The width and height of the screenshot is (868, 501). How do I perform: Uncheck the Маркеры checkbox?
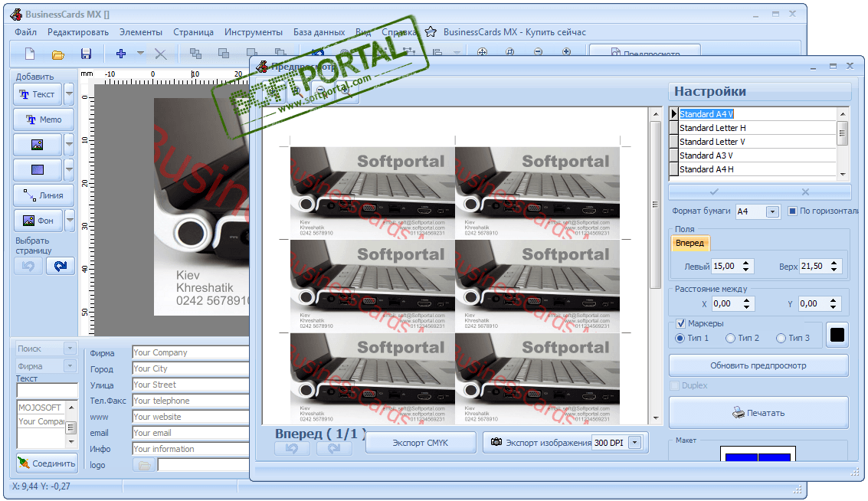point(680,323)
